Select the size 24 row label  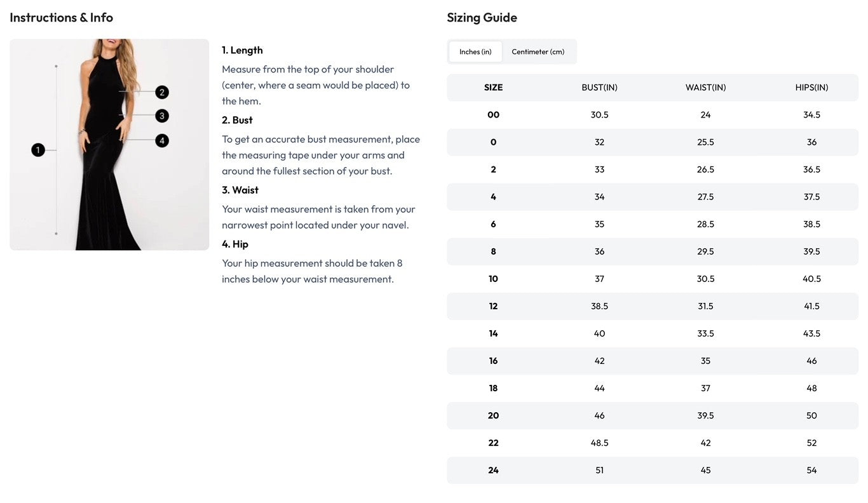pos(493,470)
